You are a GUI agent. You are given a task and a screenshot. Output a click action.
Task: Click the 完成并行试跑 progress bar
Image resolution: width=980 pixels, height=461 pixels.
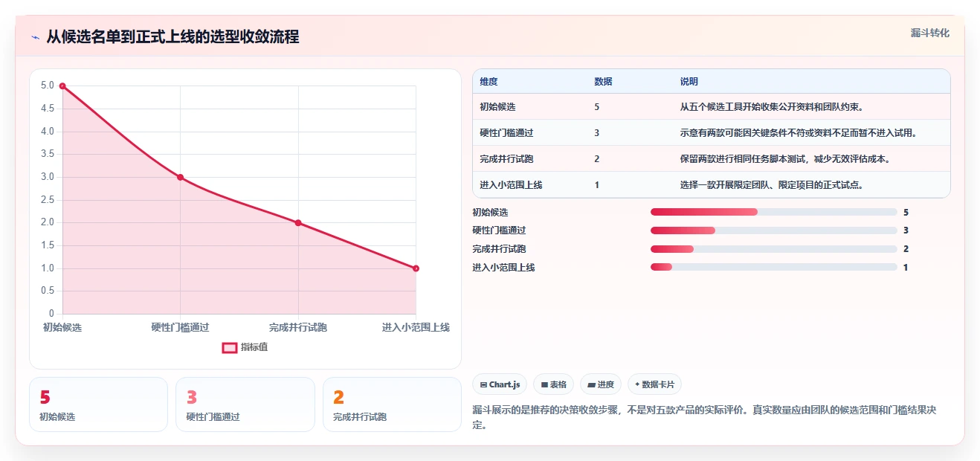coord(773,249)
